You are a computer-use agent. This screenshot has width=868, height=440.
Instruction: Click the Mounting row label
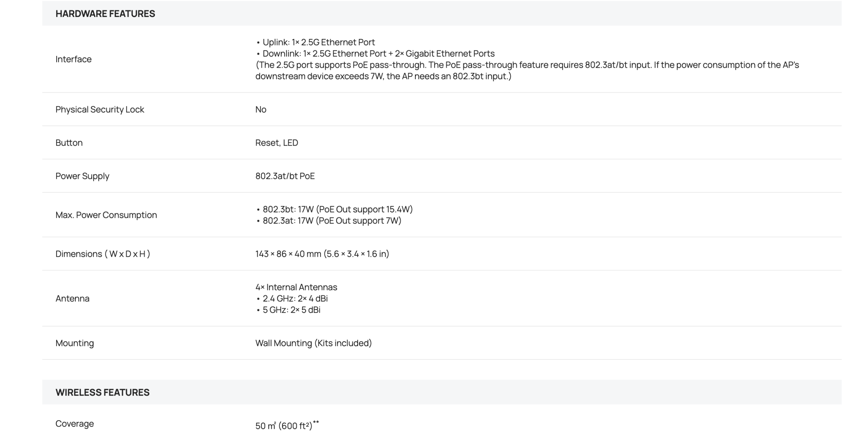coord(75,343)
